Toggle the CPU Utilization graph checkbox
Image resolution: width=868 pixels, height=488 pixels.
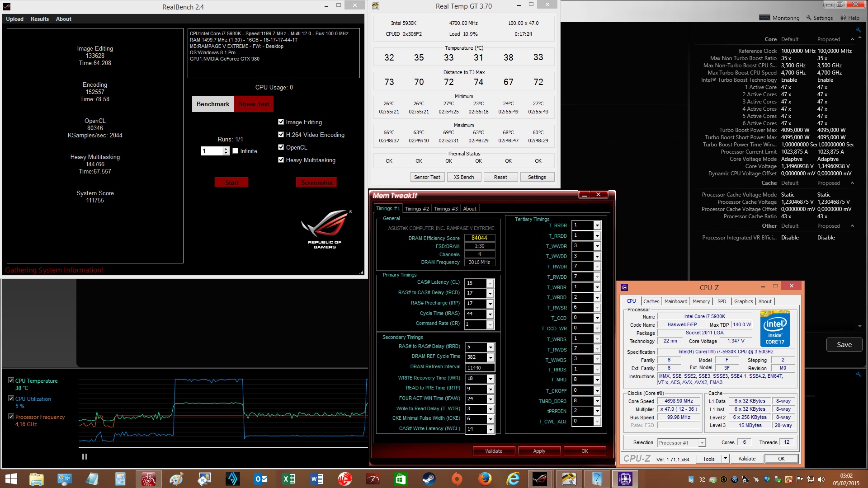11,399
